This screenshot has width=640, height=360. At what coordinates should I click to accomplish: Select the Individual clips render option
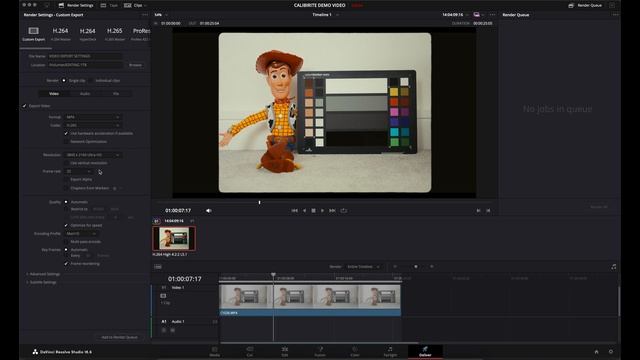[91, 80]
